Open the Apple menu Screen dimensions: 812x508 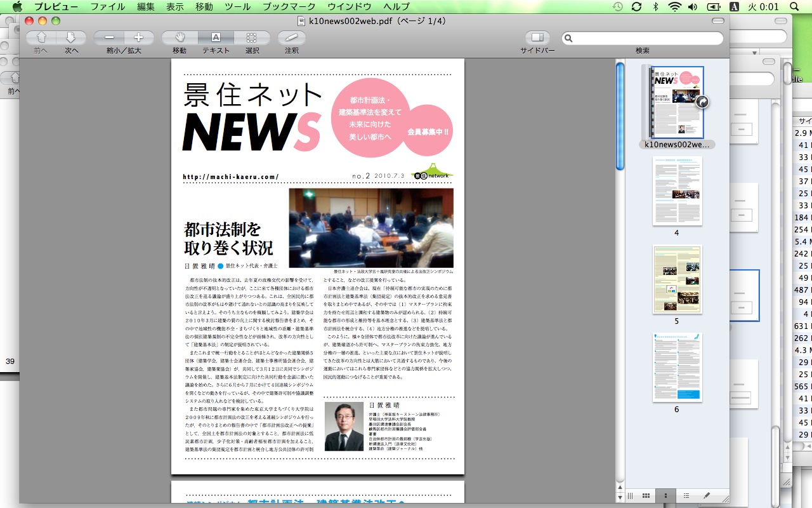click(16, 7)
